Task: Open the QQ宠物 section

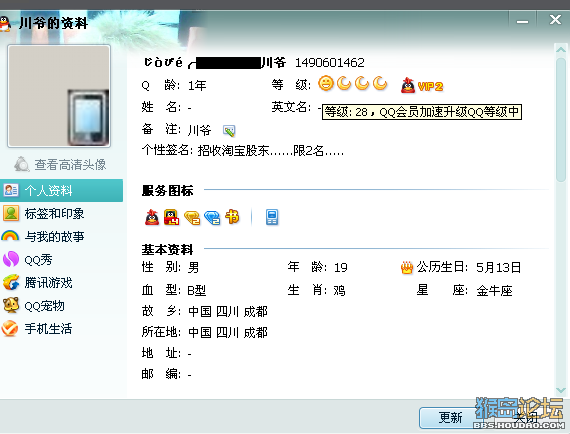Action: (x=44, y=306)
